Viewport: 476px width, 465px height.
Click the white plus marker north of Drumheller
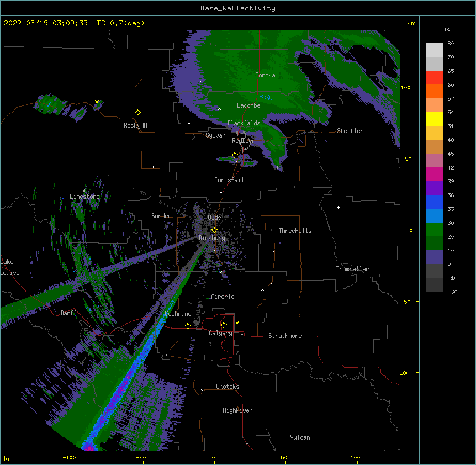338,207
